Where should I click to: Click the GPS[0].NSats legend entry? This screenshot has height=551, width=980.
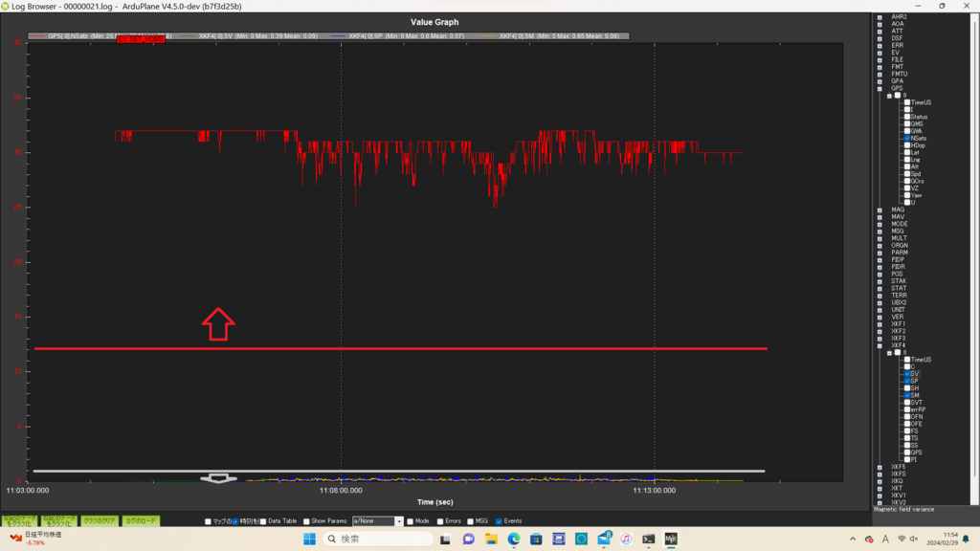(x=100, y=36)
